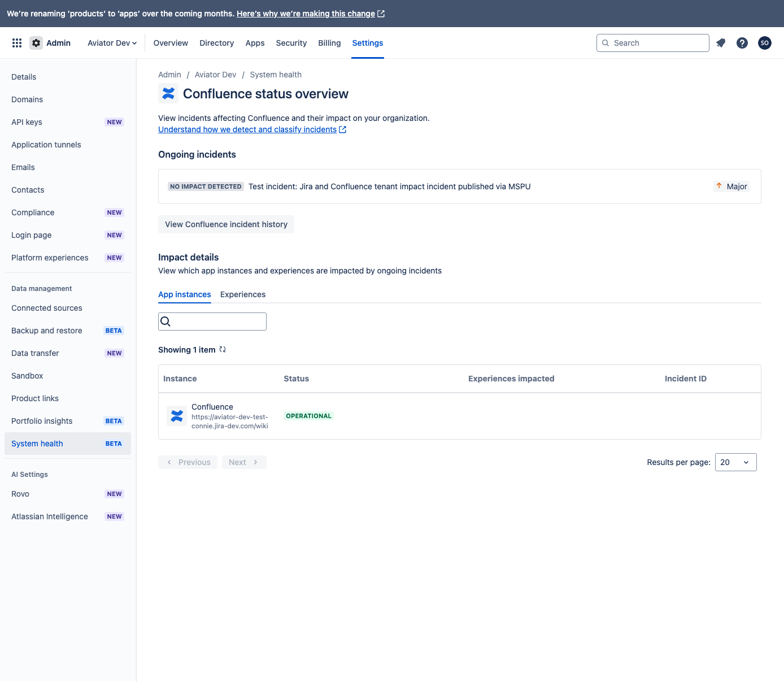
Task: Open the help question mark icon
Action: click(x=742, y=43)
